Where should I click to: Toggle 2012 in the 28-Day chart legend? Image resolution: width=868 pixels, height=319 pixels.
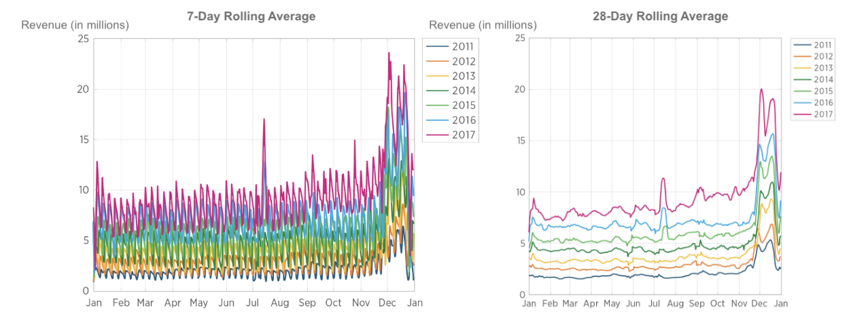point(814,56)
